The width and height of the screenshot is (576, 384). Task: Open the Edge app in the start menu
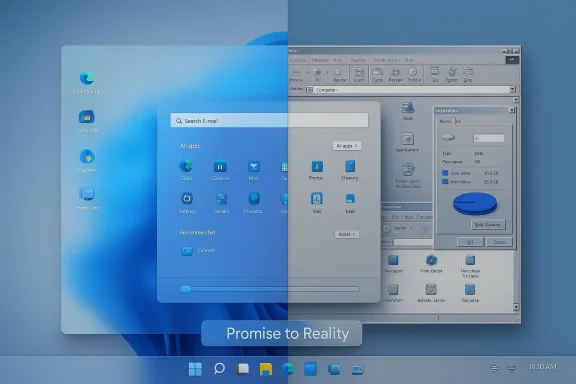pyautogui.click(x=186, y=166)
